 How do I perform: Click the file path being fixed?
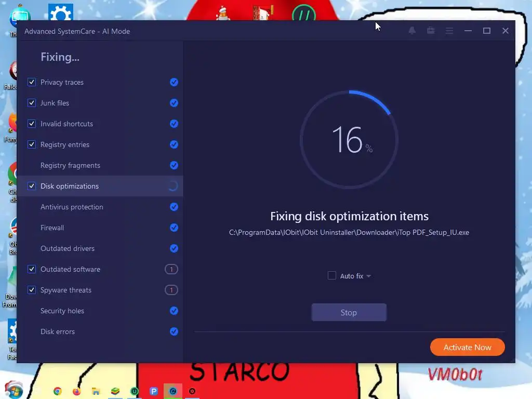click(x=349, y=232)
